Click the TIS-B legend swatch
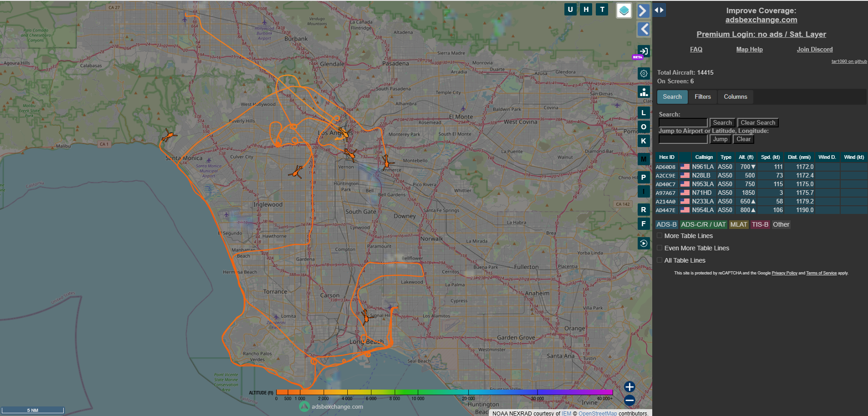This screenshot has width=868, height=416. point(760,225)
